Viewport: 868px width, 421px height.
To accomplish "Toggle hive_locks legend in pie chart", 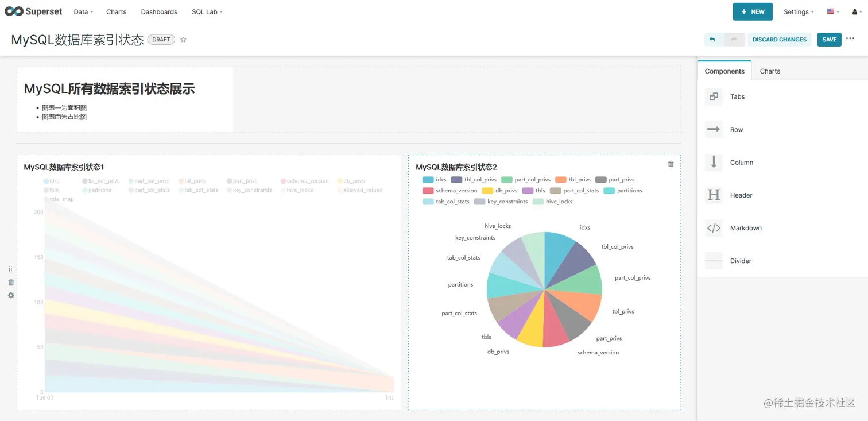I will coord(552,202).
